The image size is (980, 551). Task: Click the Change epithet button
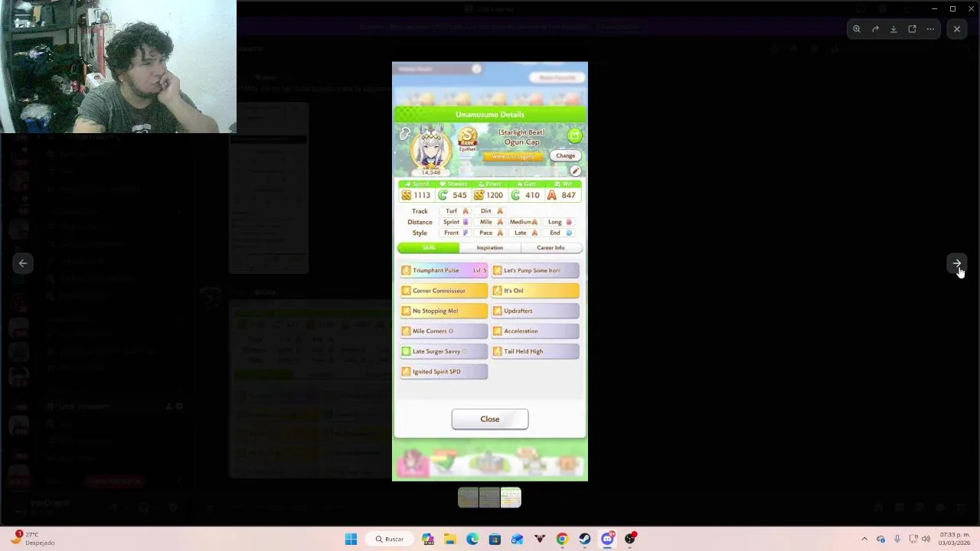[565, 156]
